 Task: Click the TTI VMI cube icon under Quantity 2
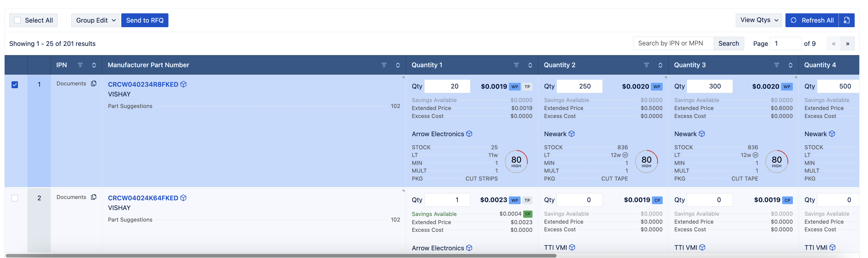(x=572, y=247)
